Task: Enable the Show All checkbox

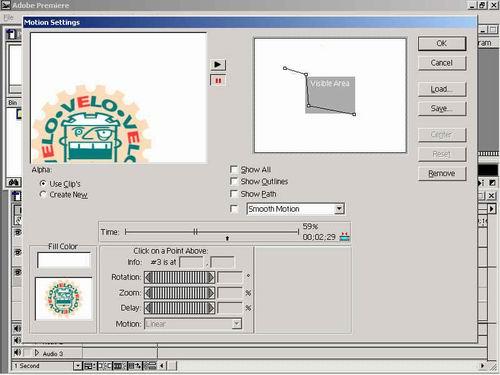Action: 234,169
